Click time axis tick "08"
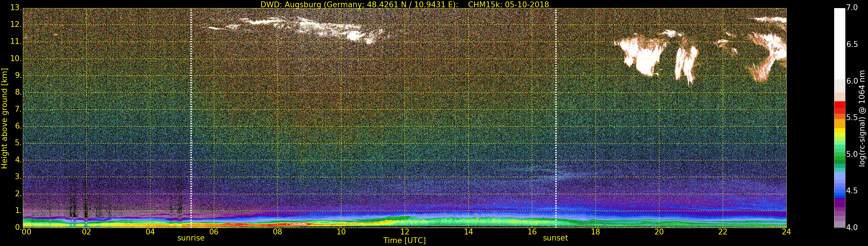868x246 pixels. (277, 232)
